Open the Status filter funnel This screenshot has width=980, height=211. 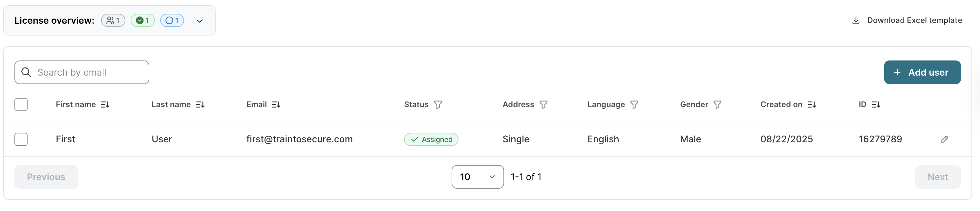438,105
